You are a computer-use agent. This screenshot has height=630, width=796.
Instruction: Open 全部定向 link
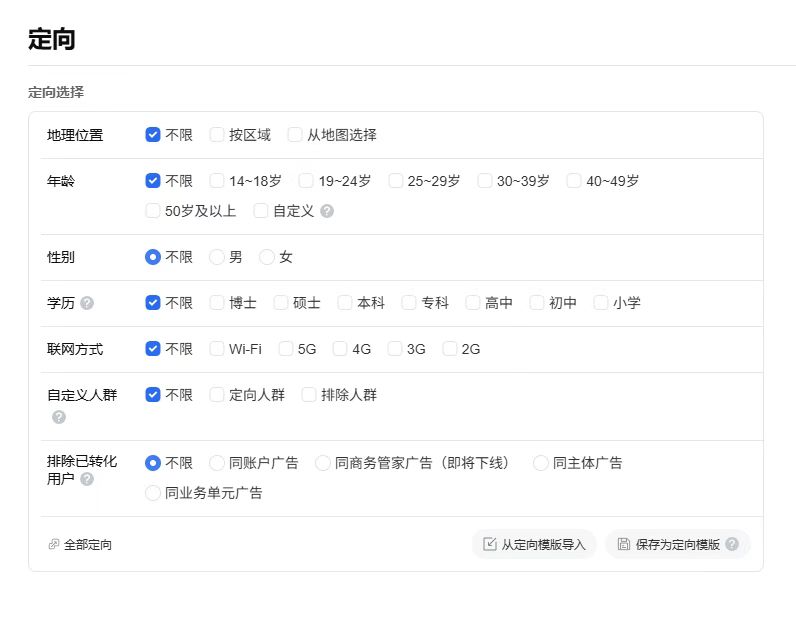point(88,545)
